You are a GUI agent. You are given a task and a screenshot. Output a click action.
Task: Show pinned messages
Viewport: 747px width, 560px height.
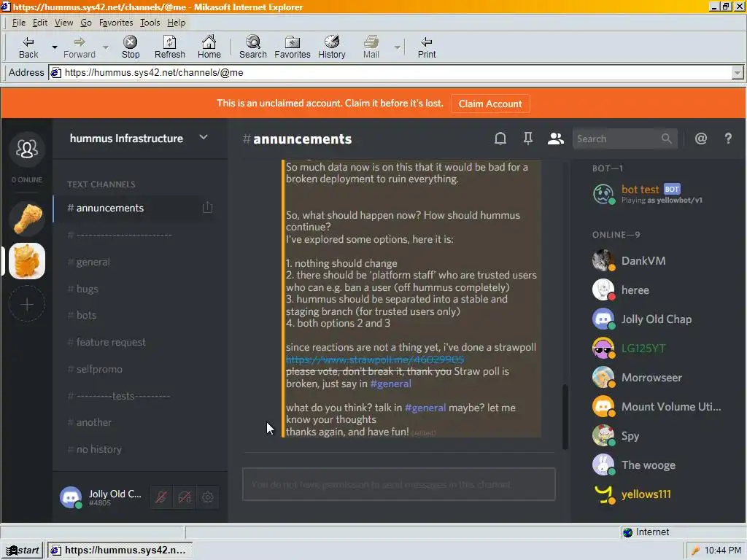(527, 139)
